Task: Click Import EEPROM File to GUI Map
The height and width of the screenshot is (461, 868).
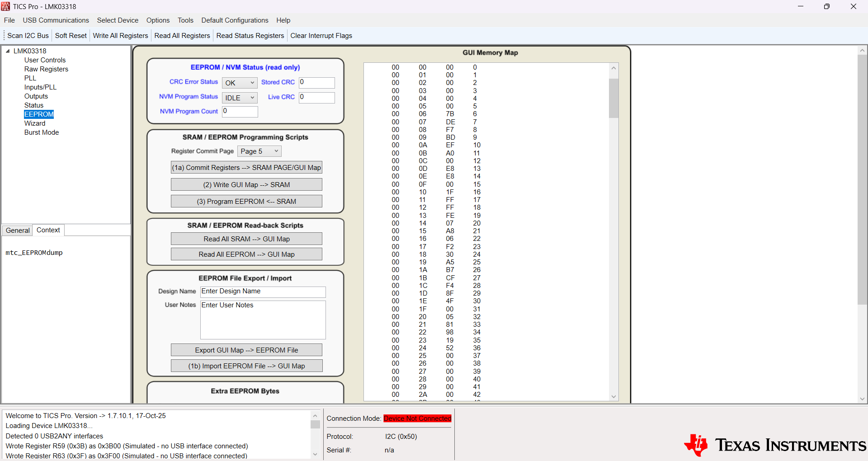Action: [246, 366]
